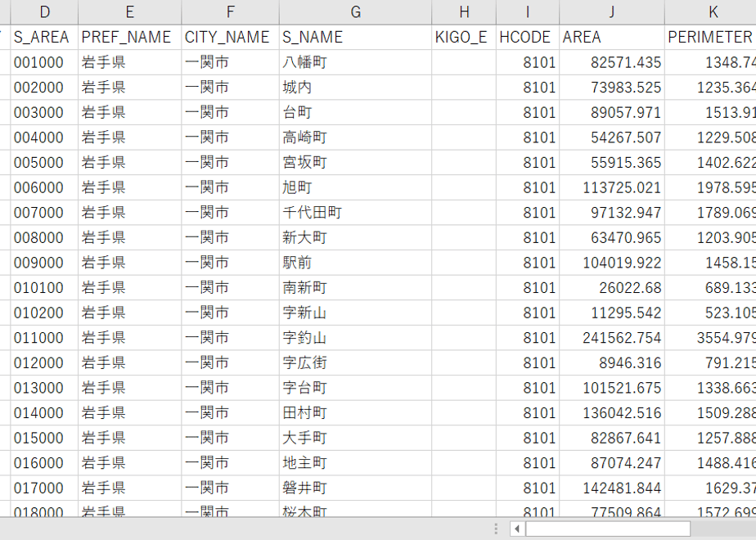This screenshot has width=756, height=540.
Task: Select AREA value 82571.435
Action: (x=612, y=62)
